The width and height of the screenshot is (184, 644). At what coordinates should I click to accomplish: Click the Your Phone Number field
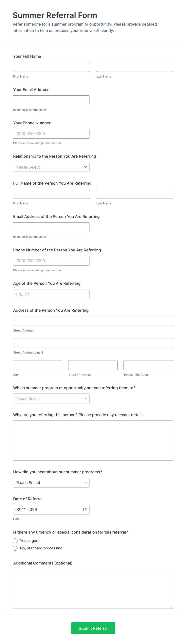(x=51, y=133)
